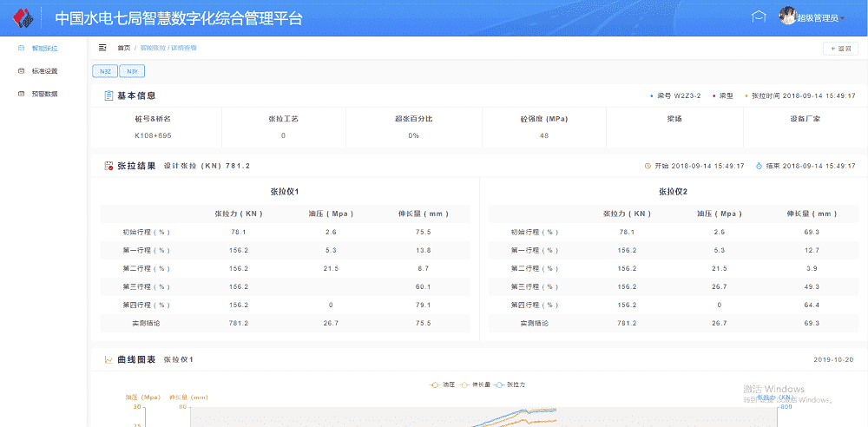Collapse the sidebar with the hamburger icon
Image resolution: width=868 pixels, height=427 pixels.
click(102, 48)
